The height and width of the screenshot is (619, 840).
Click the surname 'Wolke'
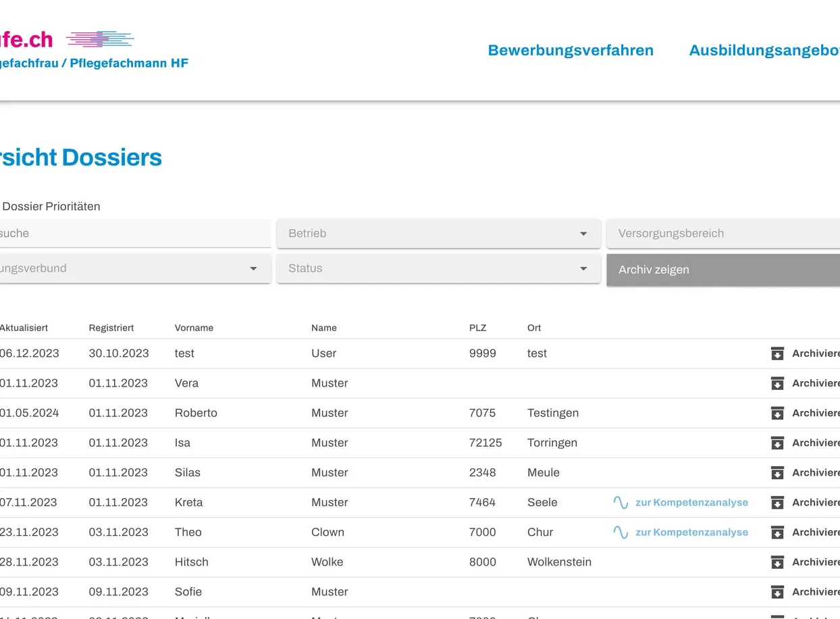coord(327,562)
